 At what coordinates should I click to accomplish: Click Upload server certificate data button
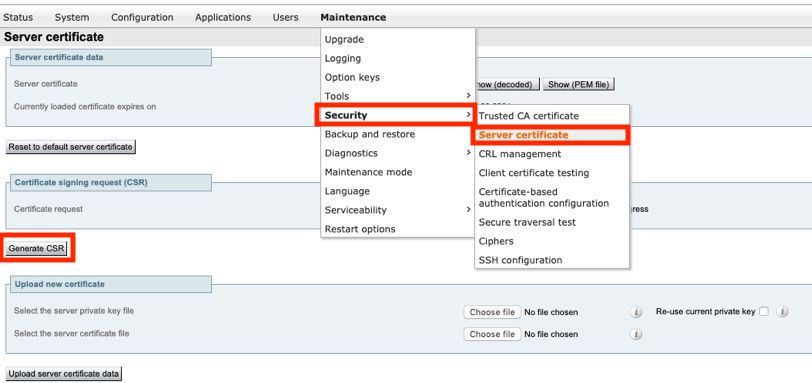[64, 374]
